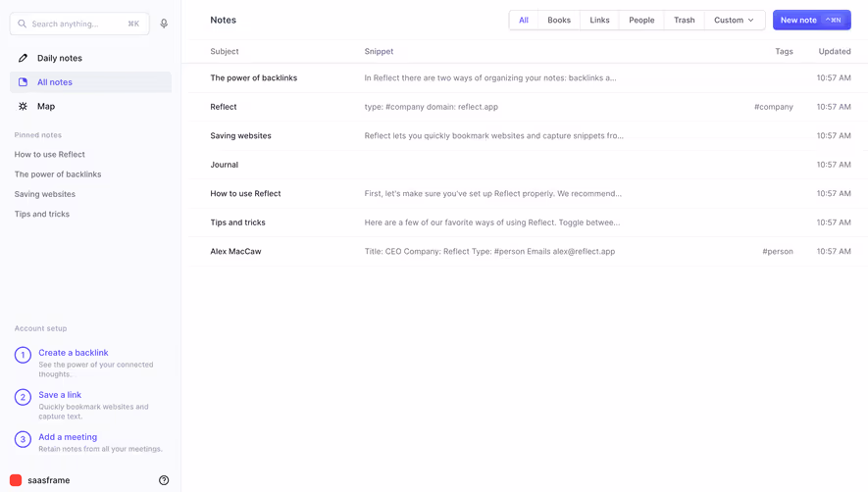Switch to the Trash filter tab
Screen dimensions: 868x492
pos(685,20)
